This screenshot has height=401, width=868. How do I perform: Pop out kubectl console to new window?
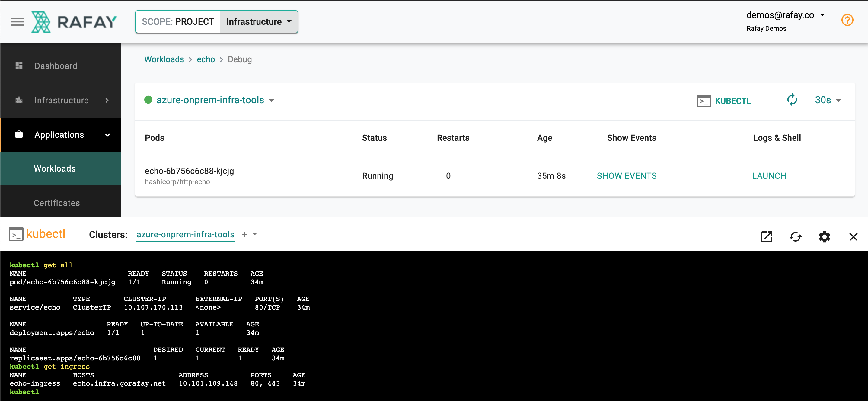[x=767, y=236]
